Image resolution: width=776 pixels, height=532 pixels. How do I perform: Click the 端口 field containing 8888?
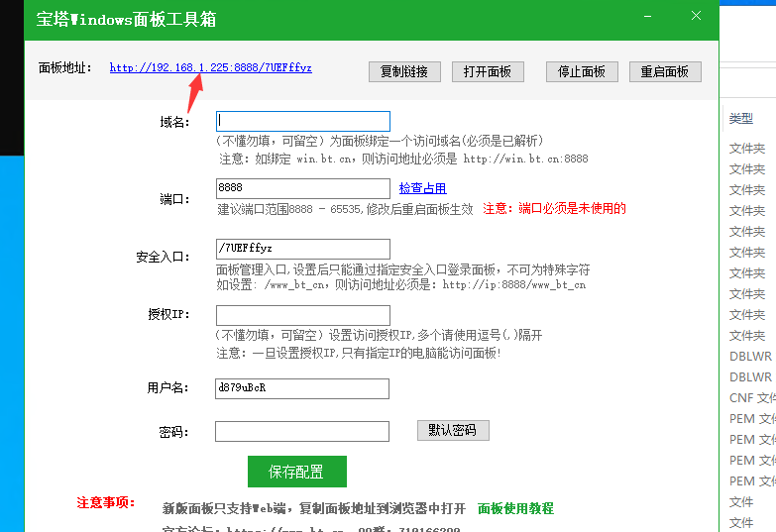click(x=303, y=188)
